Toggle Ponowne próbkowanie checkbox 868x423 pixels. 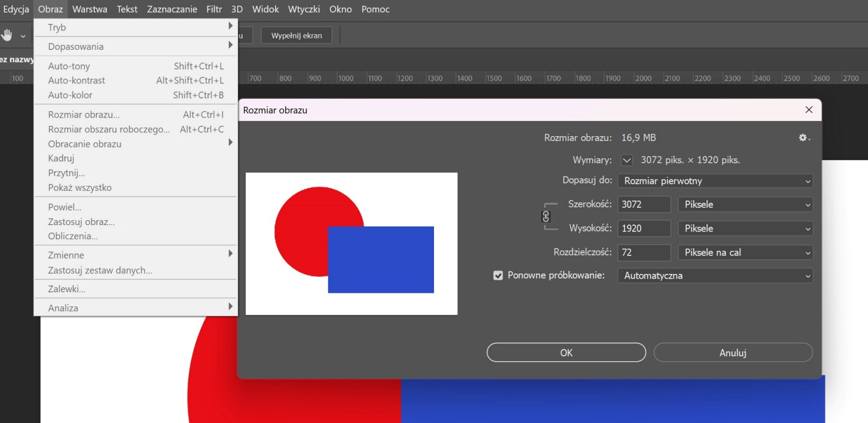click(497, 275)
